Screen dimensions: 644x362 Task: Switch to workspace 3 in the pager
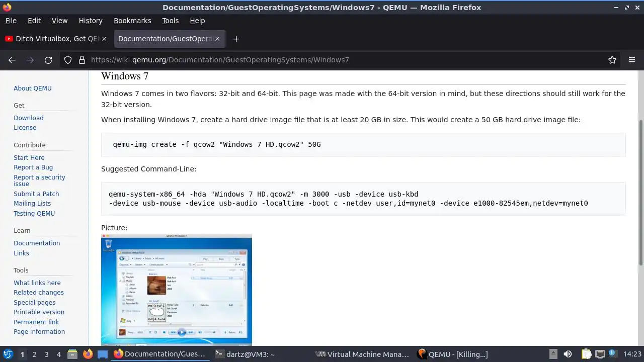point(46,354)
